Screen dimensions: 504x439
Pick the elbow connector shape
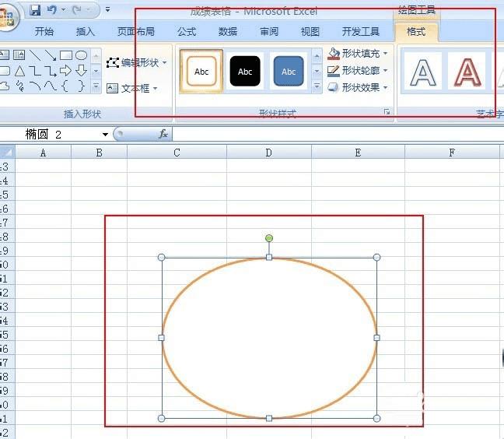click(x=35, y=71)
